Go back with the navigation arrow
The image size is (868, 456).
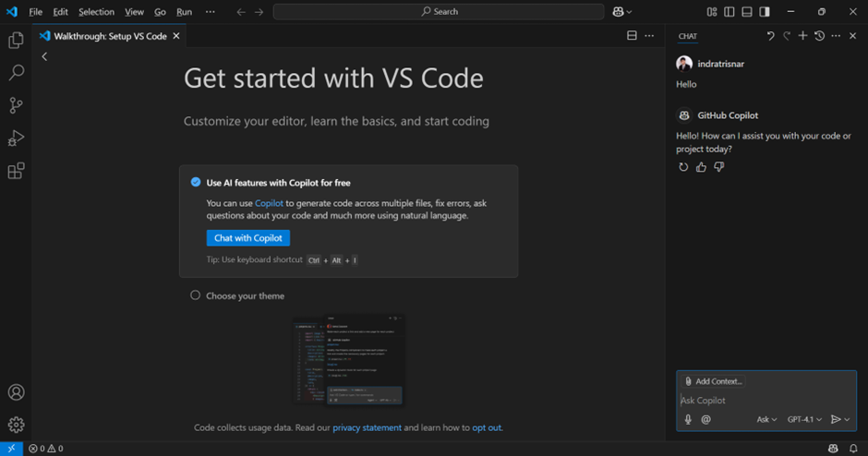click(x=241, y=12)
